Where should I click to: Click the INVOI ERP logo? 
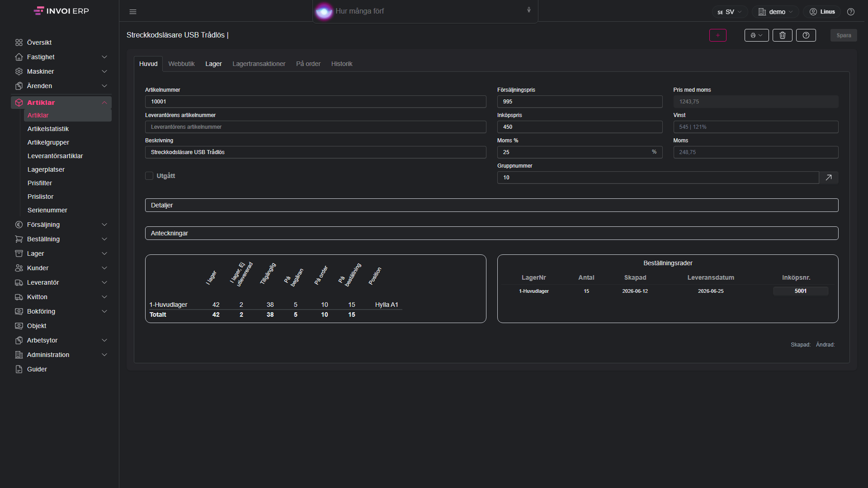pyautogui.click(x=61, y=11)
